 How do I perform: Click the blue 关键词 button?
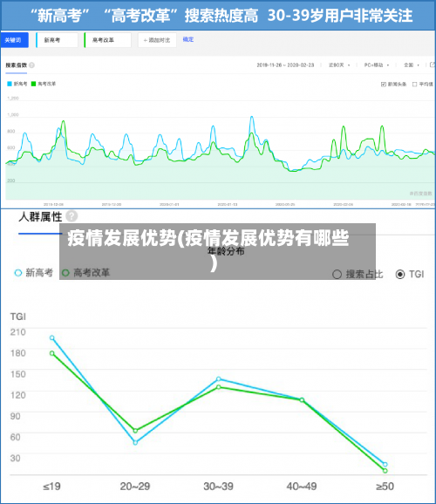(x=14, y=40)
